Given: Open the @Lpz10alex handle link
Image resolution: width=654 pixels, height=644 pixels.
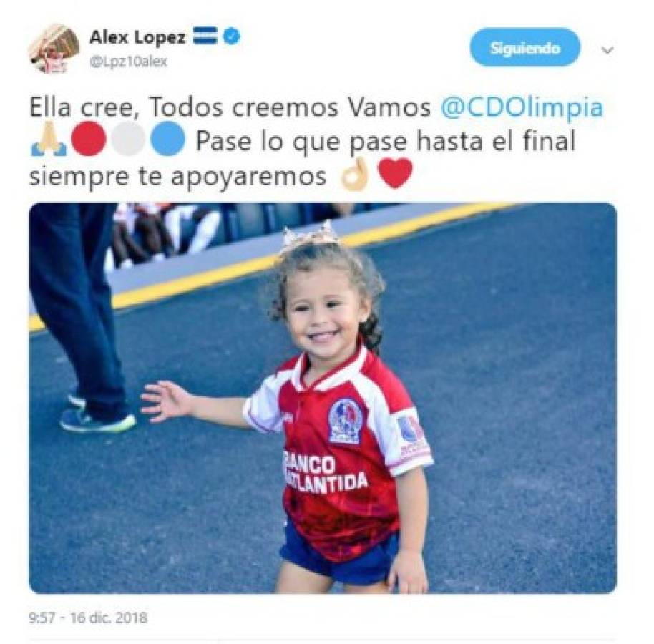Looking at the screenshot, I should [x=128, y=62].
